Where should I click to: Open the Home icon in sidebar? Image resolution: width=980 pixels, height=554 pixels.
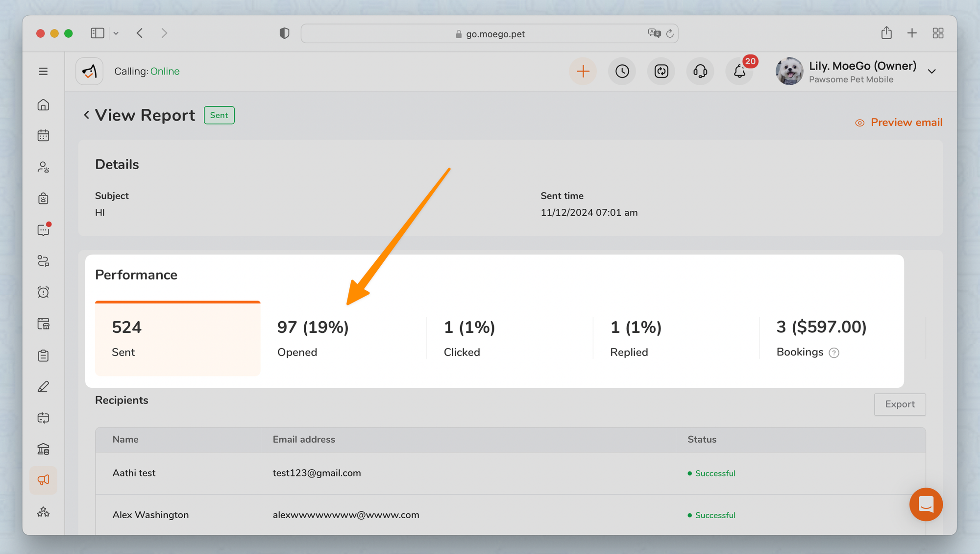43,105
